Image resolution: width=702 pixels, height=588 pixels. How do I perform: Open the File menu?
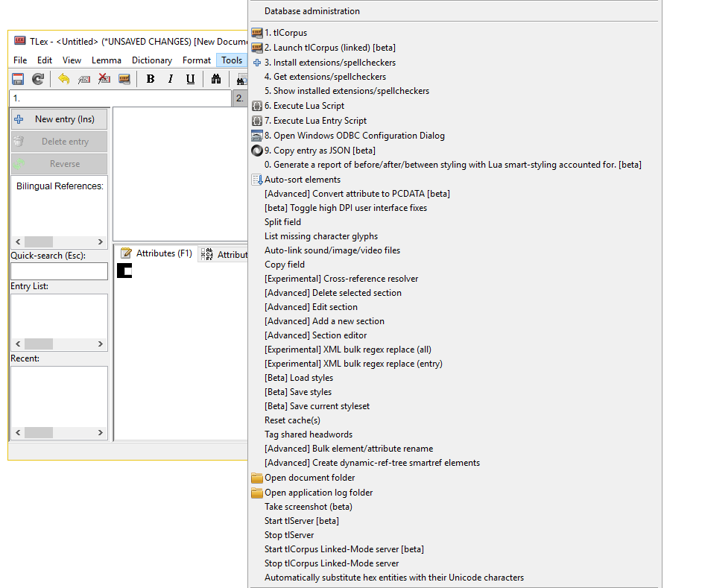(20, 60)
